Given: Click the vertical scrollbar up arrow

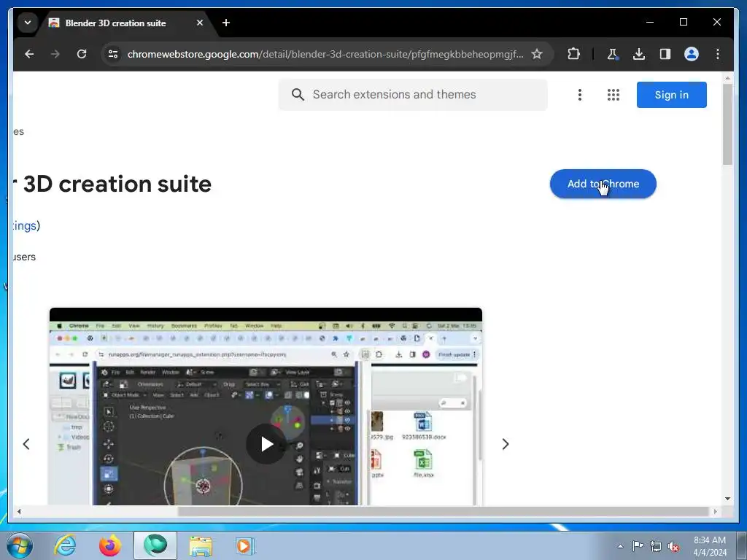Looking at the screenshot, I should [x=727, y=77].
